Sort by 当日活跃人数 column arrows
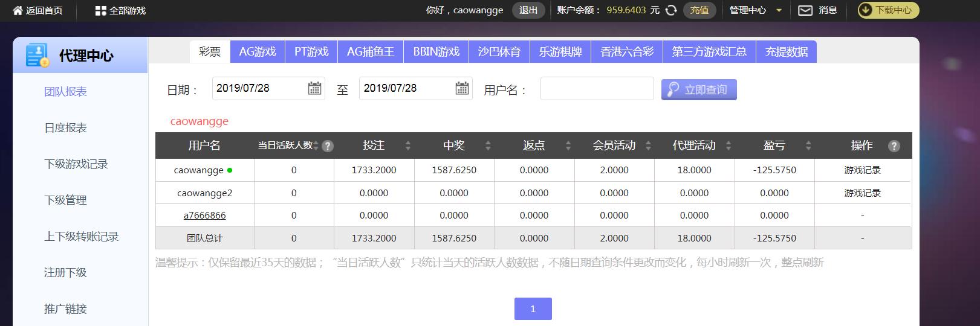Image resolution: width=980 pixels, height=326 pixels. pyautogui.click(x=316, y=145)
